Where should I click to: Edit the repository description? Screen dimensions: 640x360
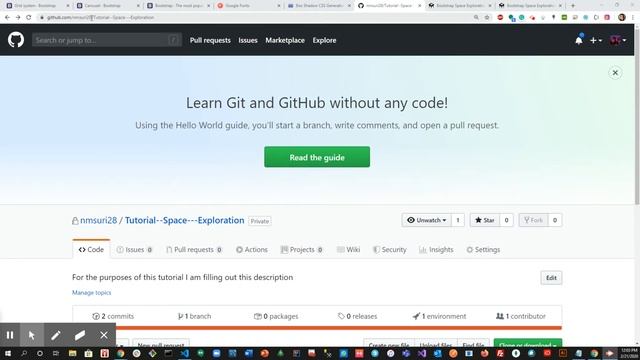tap(551, 278)
